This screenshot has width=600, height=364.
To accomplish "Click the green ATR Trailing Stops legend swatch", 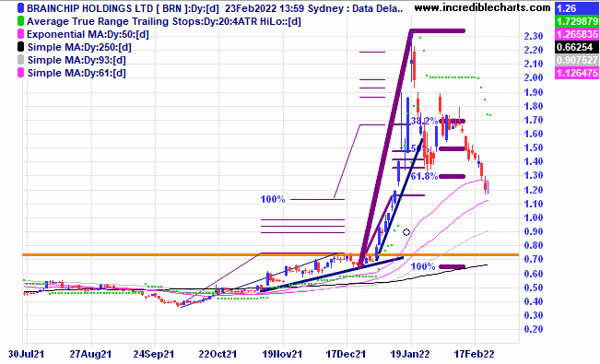I will [x=20, y=21].
